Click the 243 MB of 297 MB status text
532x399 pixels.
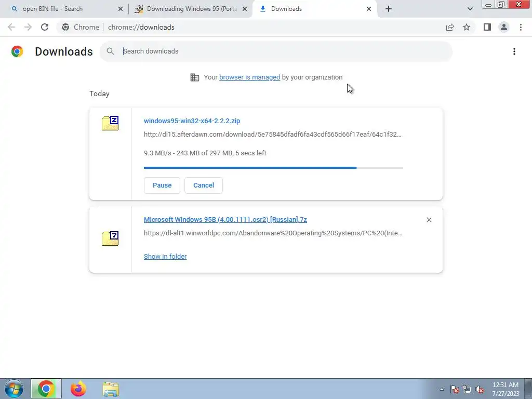tap(204, 153)
